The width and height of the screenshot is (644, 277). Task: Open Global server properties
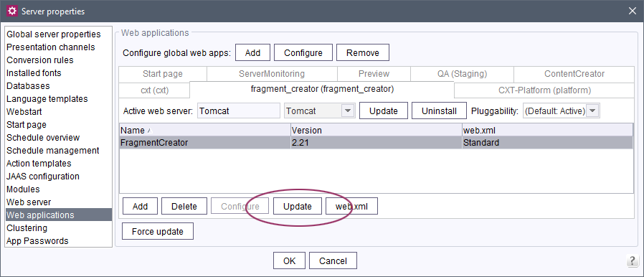(x=58, y=34)
